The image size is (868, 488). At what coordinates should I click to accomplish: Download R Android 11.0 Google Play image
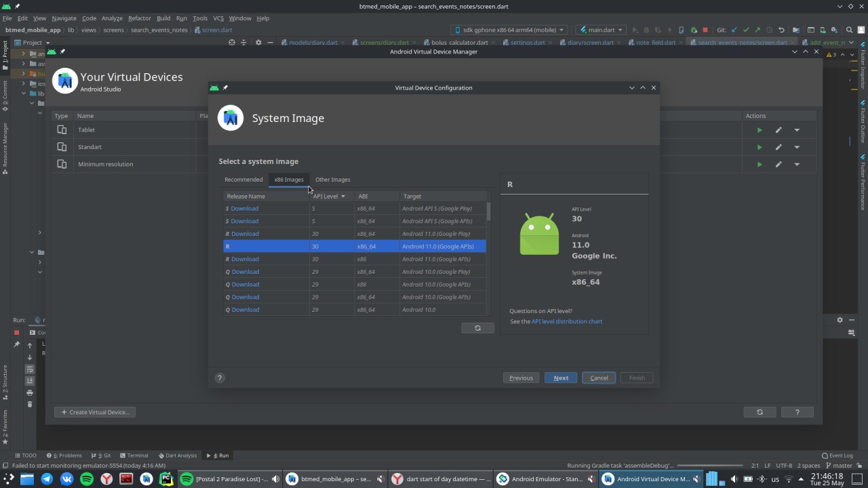pyautogui.click(x=245, y=234)
